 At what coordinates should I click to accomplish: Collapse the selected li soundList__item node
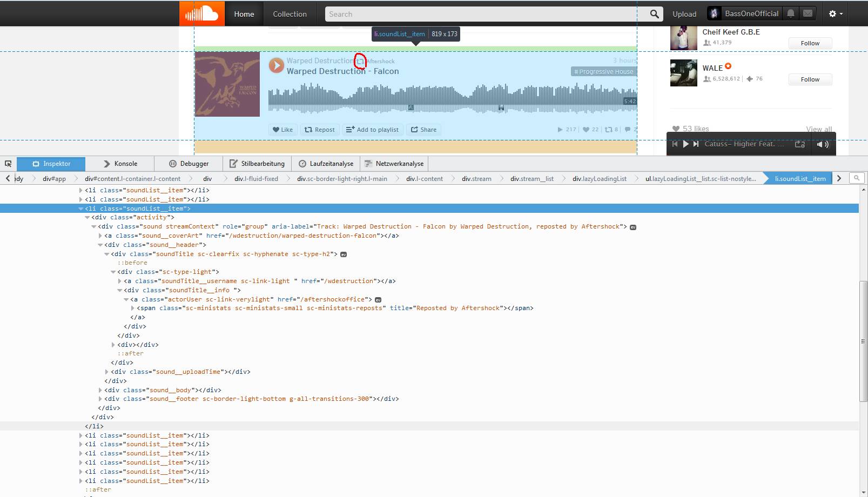tap(81, 209)
